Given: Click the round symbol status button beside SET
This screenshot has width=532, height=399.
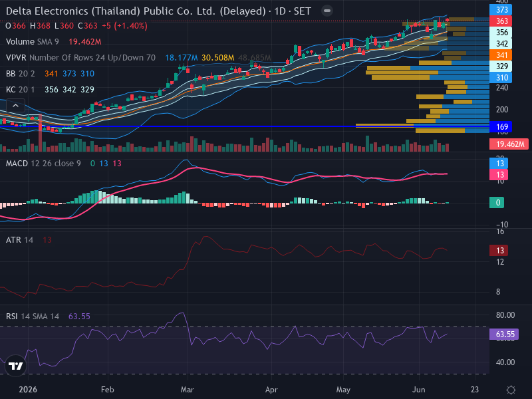Looking at the screenshot, I should (x=327, y=11).
